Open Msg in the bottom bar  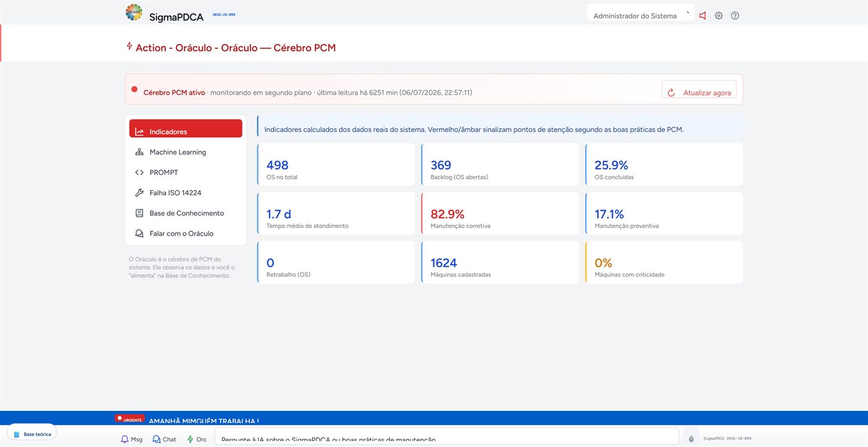pos(131,439)
